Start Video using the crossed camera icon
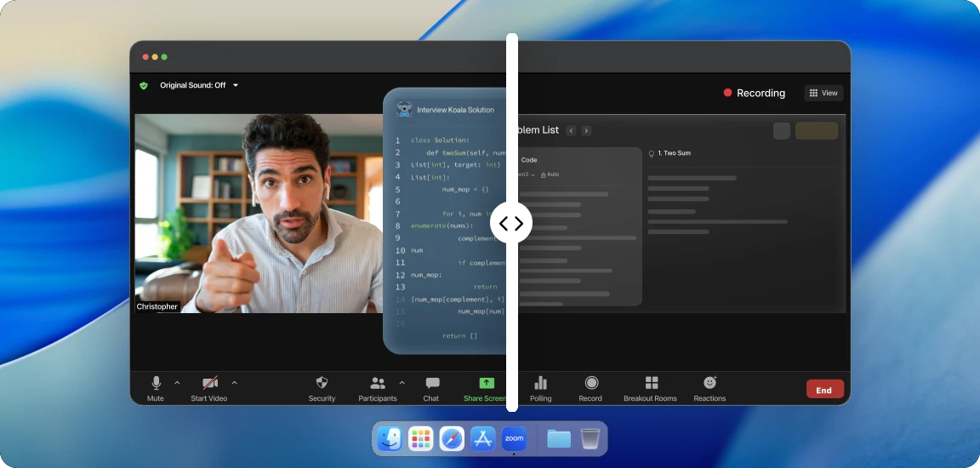This screenshot has width=980, height=468. [x=208, y=389]
